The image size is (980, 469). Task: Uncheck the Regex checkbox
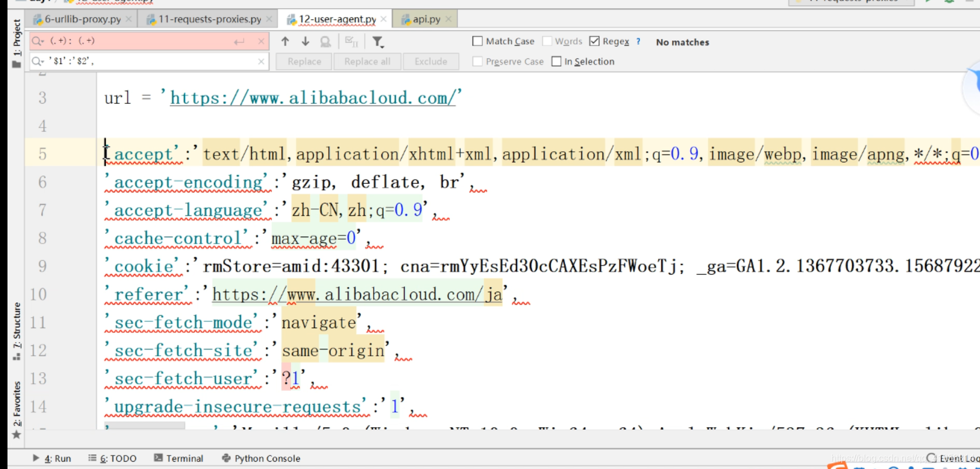pos(594,41)
